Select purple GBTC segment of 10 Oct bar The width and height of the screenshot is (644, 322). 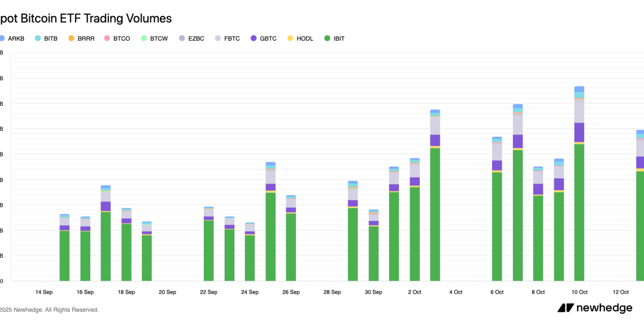point(579,132)
